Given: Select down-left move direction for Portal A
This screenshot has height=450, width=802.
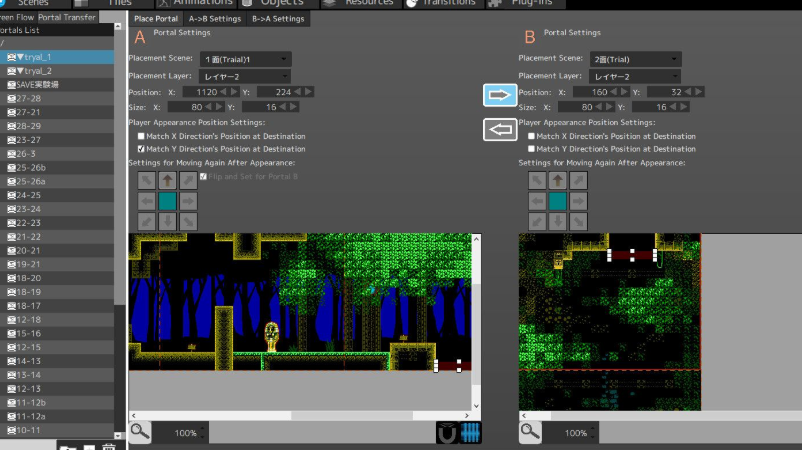Looking at the screenshot, I should (147, 221).
